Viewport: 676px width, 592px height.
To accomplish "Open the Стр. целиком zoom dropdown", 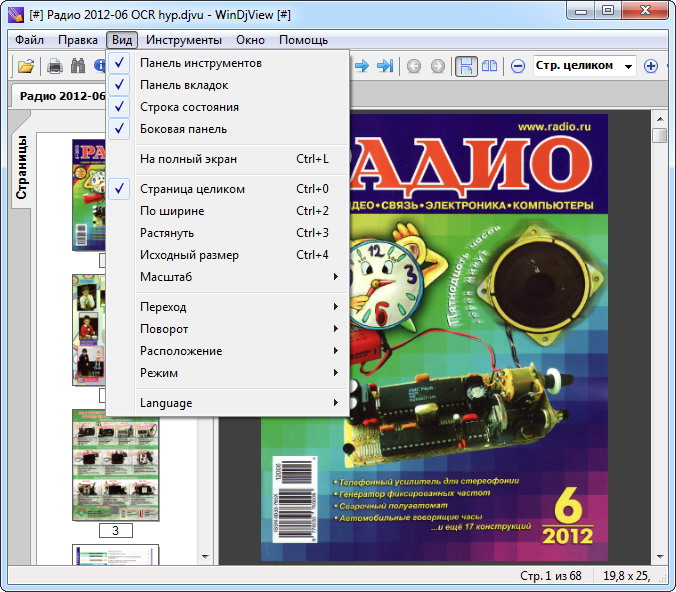I will 629,66.
